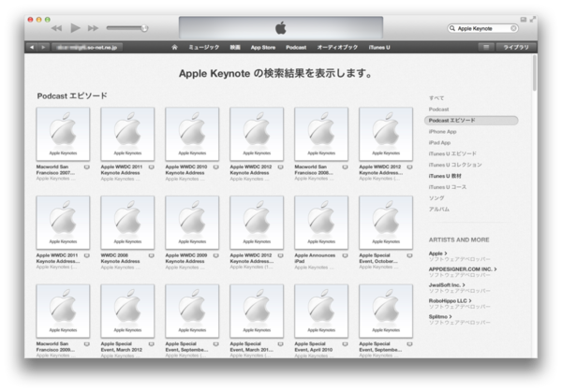Open the オーディオブック tab
The image size is (562, 392).
point(337,48)
